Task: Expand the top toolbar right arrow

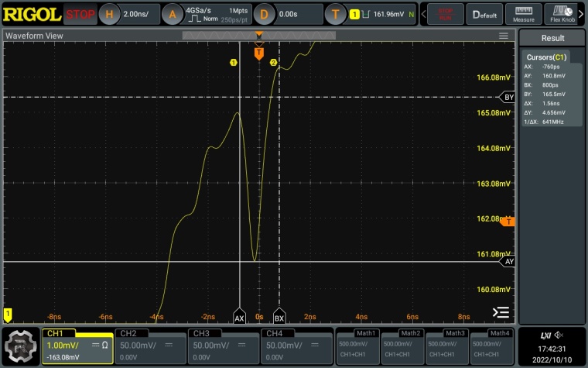Action: coord(583,14)
